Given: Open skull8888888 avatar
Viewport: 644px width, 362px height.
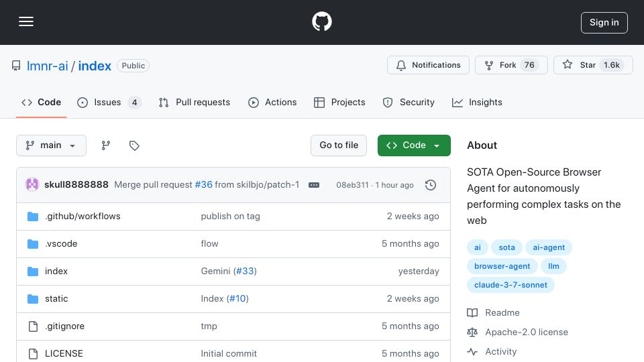Looking at the screenshot, I should [32, 185].
